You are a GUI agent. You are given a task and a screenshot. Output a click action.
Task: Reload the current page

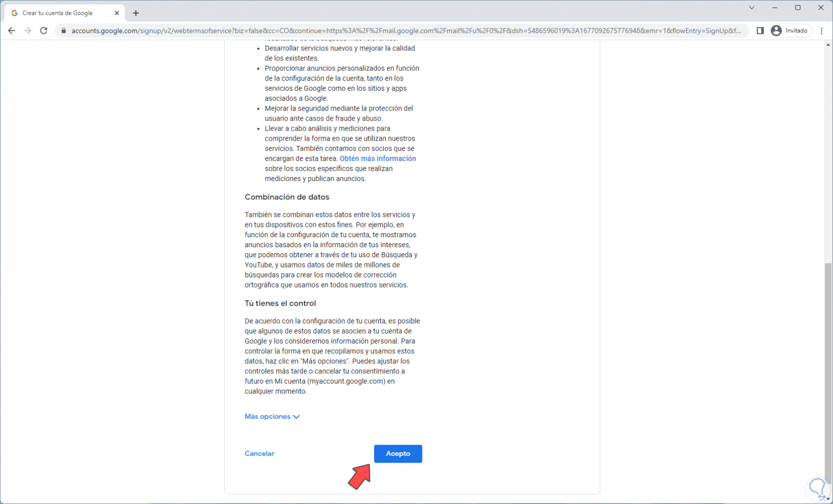pyautogui.click(x=44, y=31)
